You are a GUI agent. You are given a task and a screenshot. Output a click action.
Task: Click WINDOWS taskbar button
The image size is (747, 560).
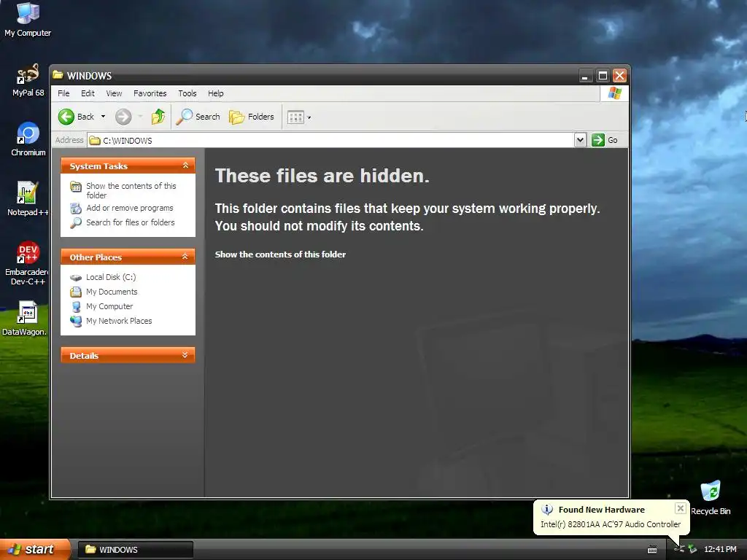(135, 550)
